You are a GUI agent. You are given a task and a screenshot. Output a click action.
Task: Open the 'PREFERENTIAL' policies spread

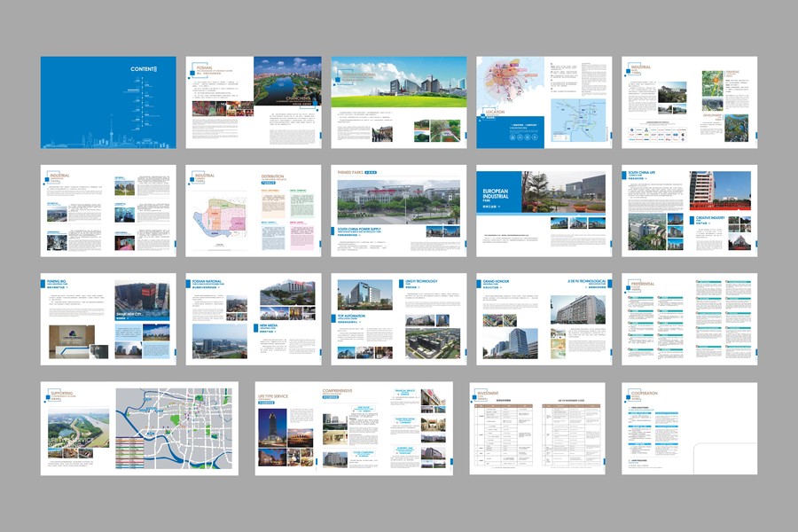(690, 319)
